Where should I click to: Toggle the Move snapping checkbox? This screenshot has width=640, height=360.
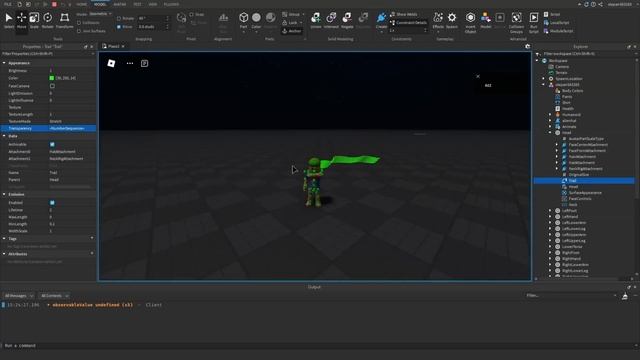119,27
